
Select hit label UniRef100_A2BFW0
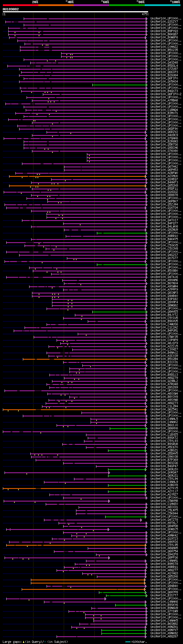pos(164,173)
